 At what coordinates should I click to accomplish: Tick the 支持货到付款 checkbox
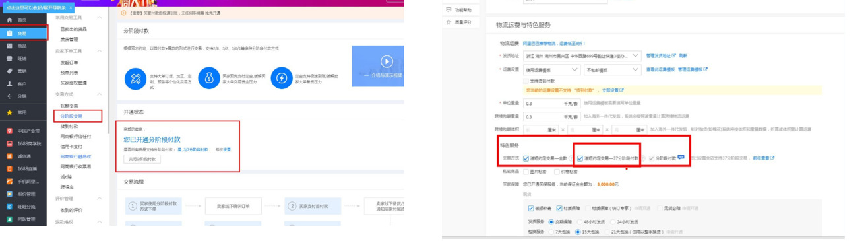[526, 81]
